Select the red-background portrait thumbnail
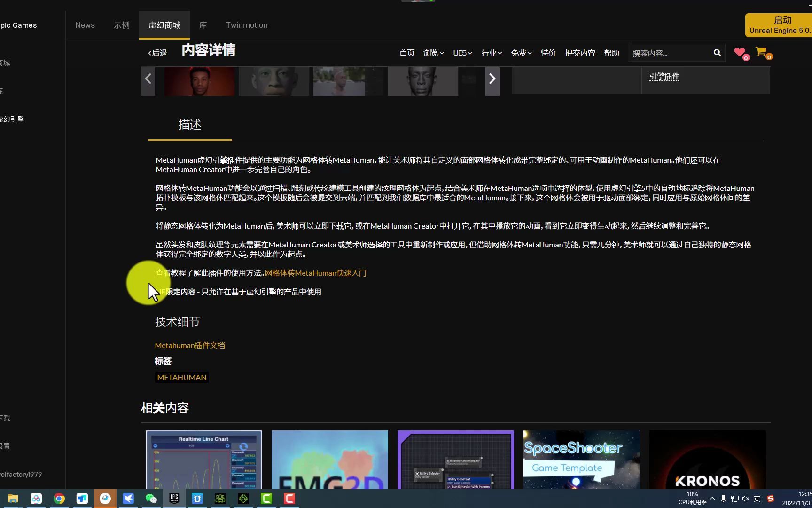This screenshot has height=508, width=812. point(199,81)
